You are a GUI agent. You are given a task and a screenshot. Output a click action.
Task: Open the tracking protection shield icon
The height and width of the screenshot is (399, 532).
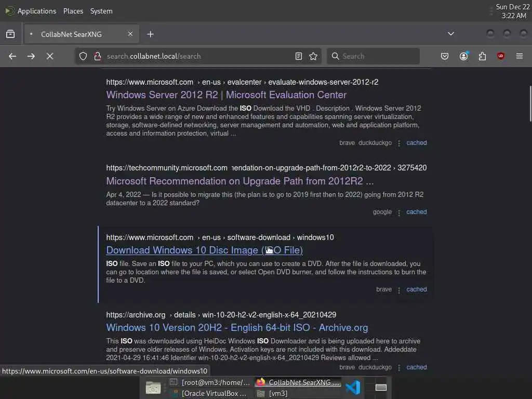pyautogui.click(x=83, y=56)
